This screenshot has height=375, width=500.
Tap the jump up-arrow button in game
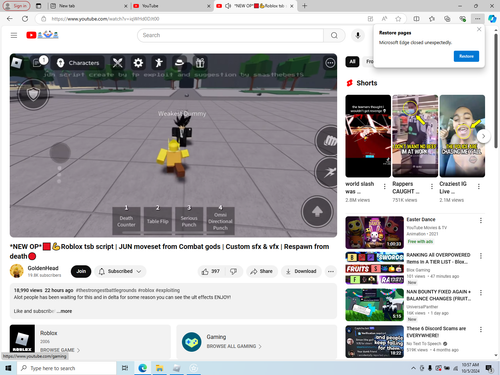[x=317, y=211]
